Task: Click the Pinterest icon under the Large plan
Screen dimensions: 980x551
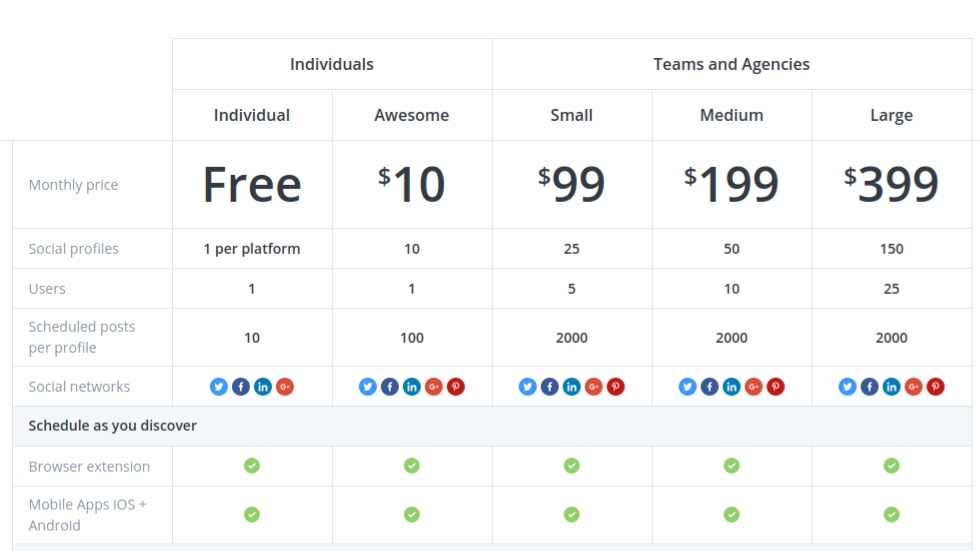Action: tap(936, 387)
